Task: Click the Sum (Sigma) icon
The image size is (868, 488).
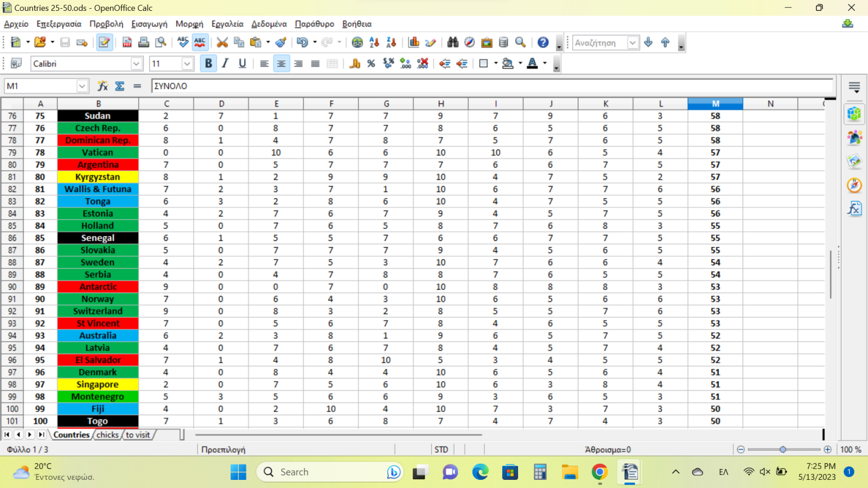Action: click(120, 86)
